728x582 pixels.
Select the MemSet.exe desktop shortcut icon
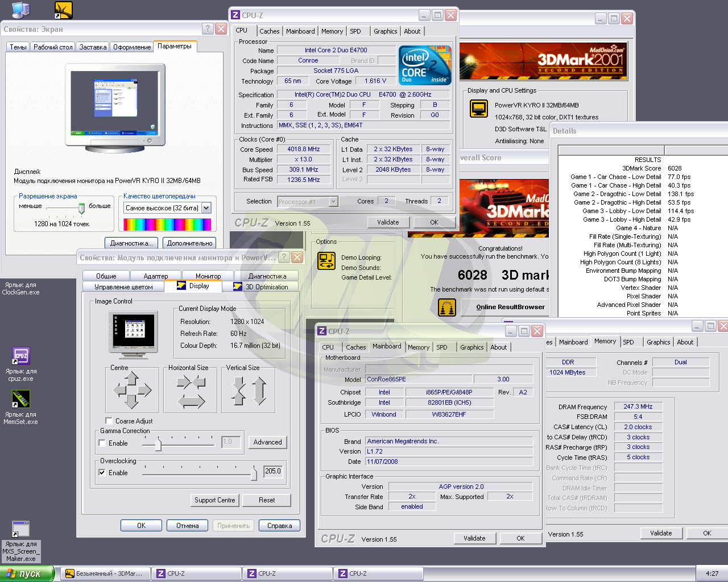(21, 399)
